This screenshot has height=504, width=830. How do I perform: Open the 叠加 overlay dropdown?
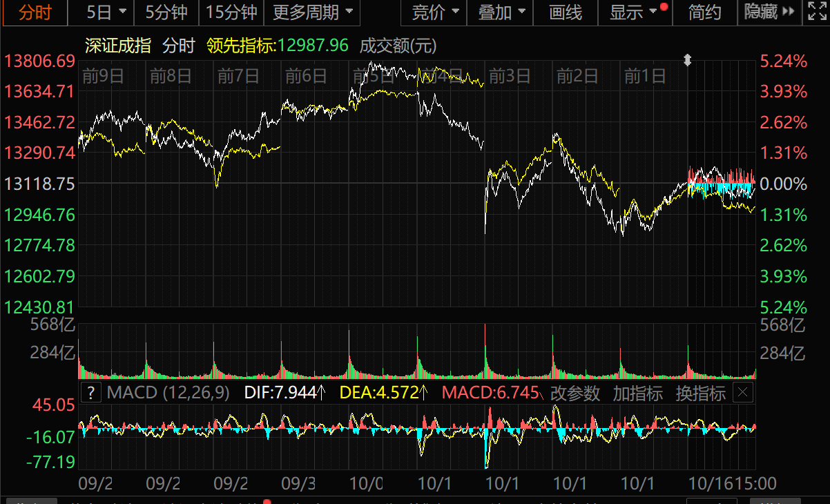point(501,12)
